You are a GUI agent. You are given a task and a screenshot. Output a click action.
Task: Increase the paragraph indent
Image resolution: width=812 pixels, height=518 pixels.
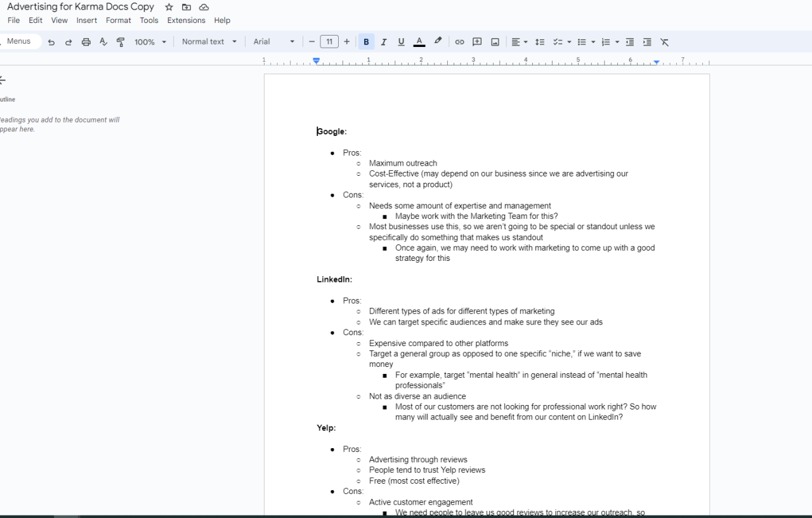[x=647, y=42]
